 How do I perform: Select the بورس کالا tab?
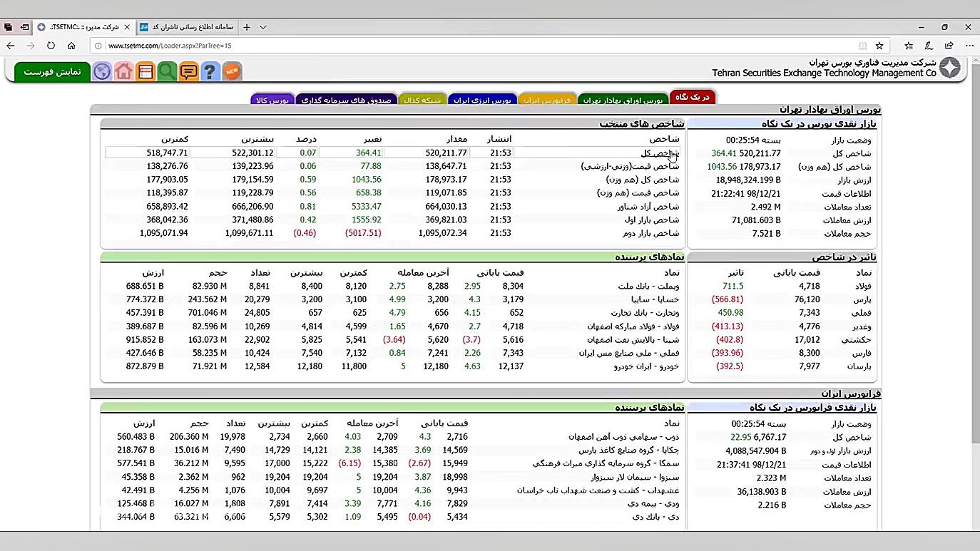272,100
